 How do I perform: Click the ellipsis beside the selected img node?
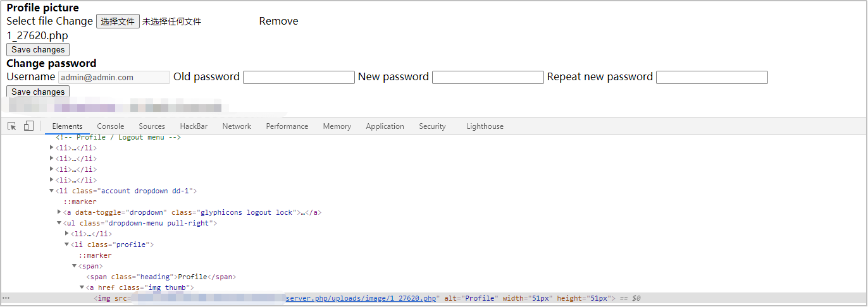6,298
